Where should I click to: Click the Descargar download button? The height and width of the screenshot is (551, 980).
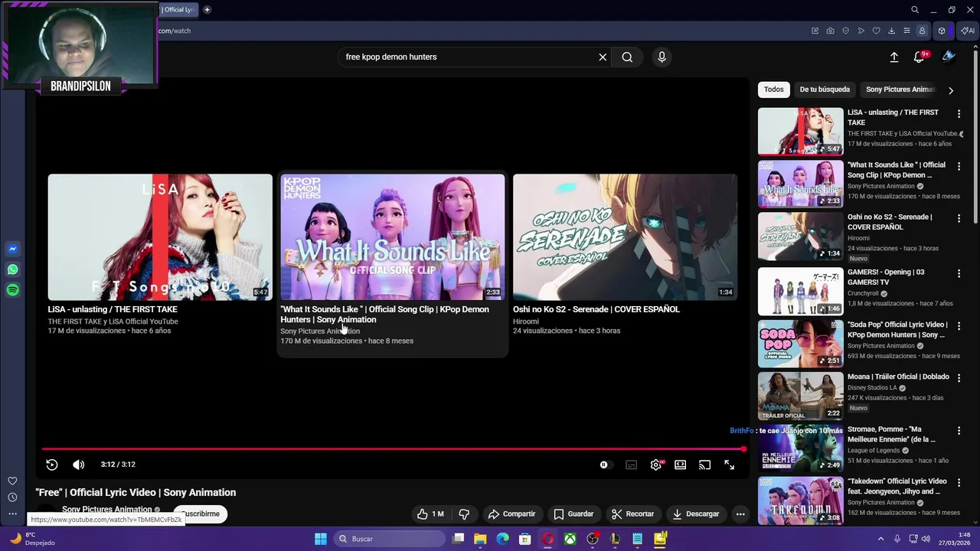click(695, 514)
